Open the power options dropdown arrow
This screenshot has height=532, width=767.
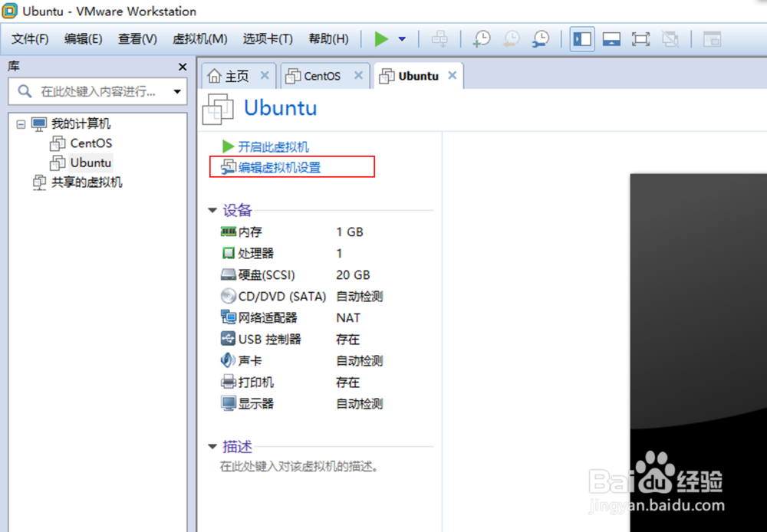tap(402, 38)
